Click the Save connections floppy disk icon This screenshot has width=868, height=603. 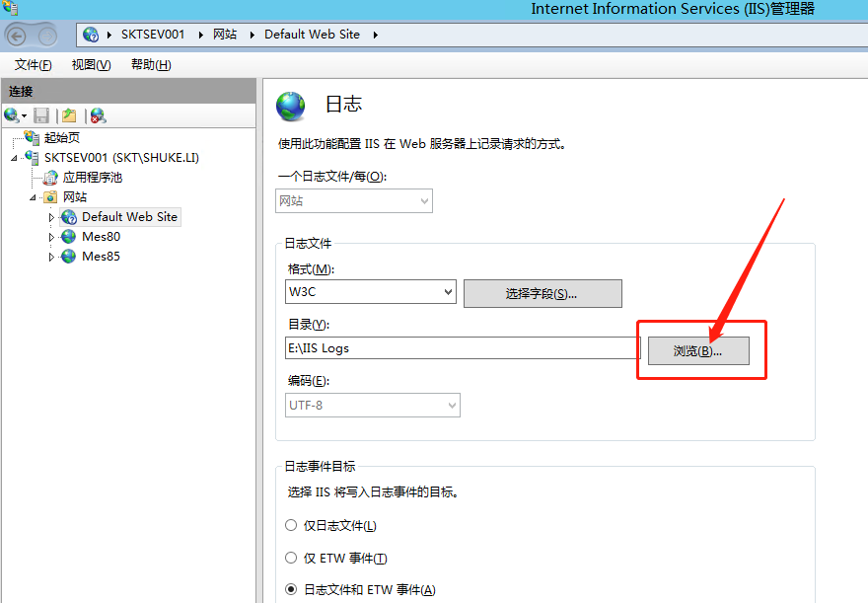coord(41,115)
